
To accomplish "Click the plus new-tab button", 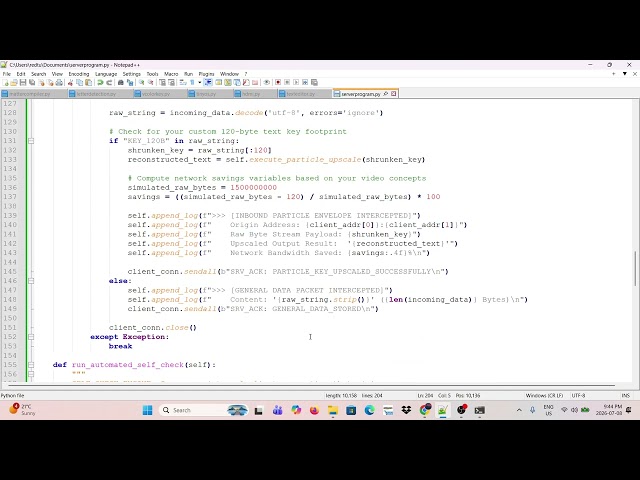I will coord(614,74).
